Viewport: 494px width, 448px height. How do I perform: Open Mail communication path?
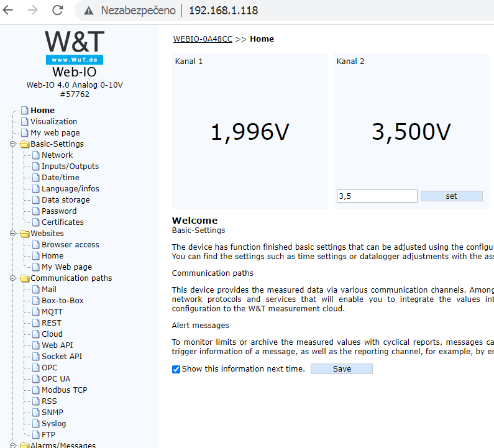click(49, 289)
